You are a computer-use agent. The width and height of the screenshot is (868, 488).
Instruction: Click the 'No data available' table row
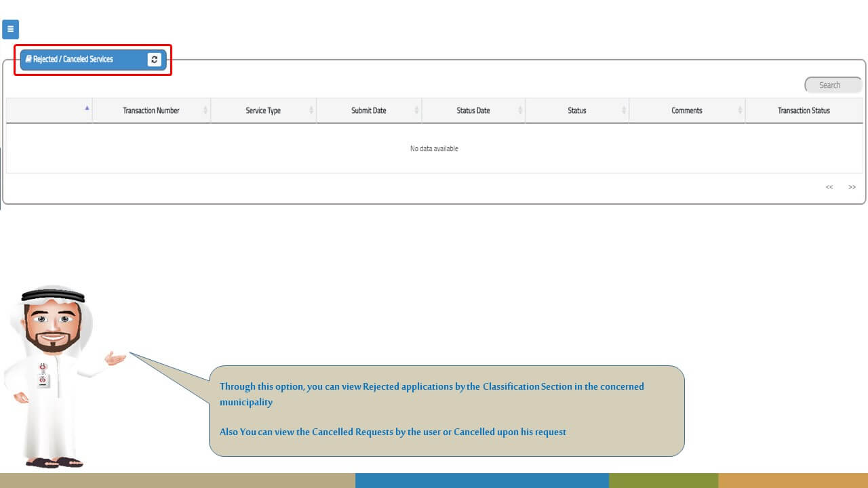tap(434, 148)
